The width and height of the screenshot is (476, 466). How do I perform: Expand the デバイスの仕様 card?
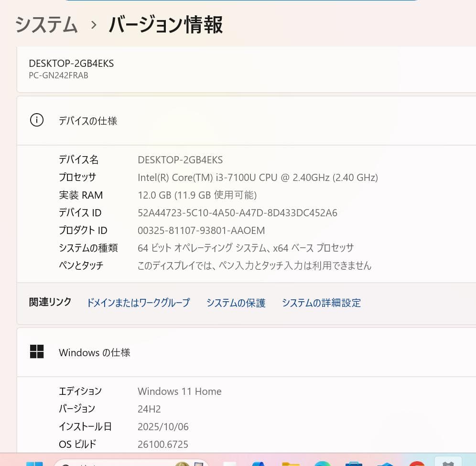point(239,120)
